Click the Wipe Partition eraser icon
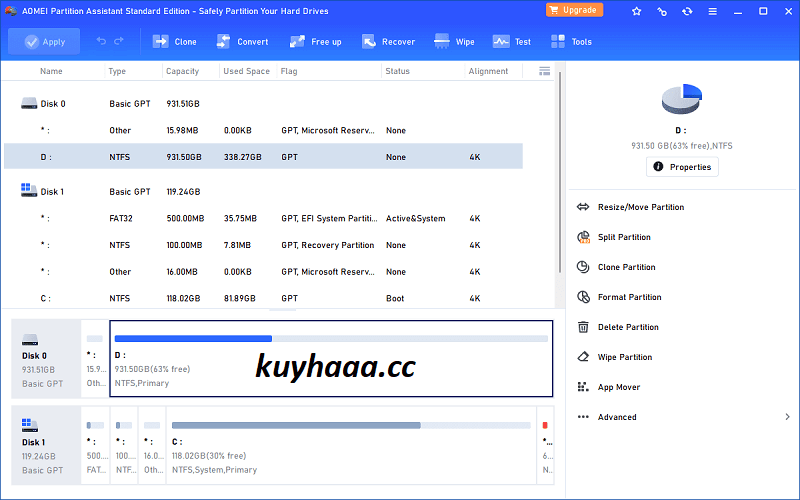The height and width of the screenshot is (500, 800). pyautogui.click(x=583, y=357)
